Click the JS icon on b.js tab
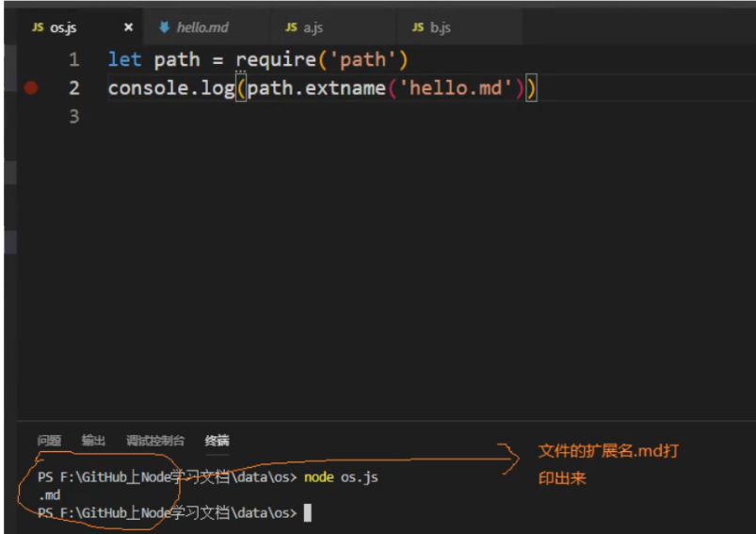Image resolution: width=756 pixels, height=534 pixels. 418,27
